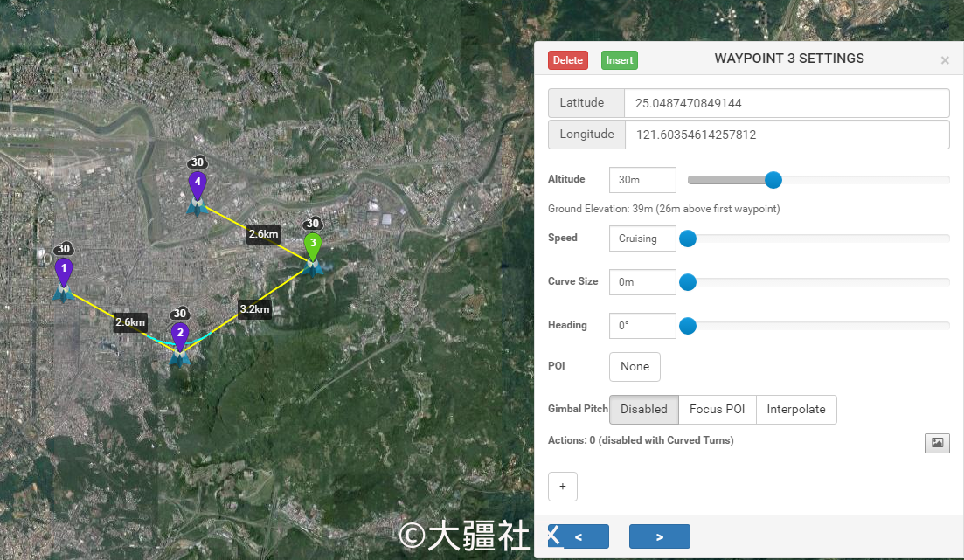Select waypoint 2 purple map marker

click(x=179, y=337)
